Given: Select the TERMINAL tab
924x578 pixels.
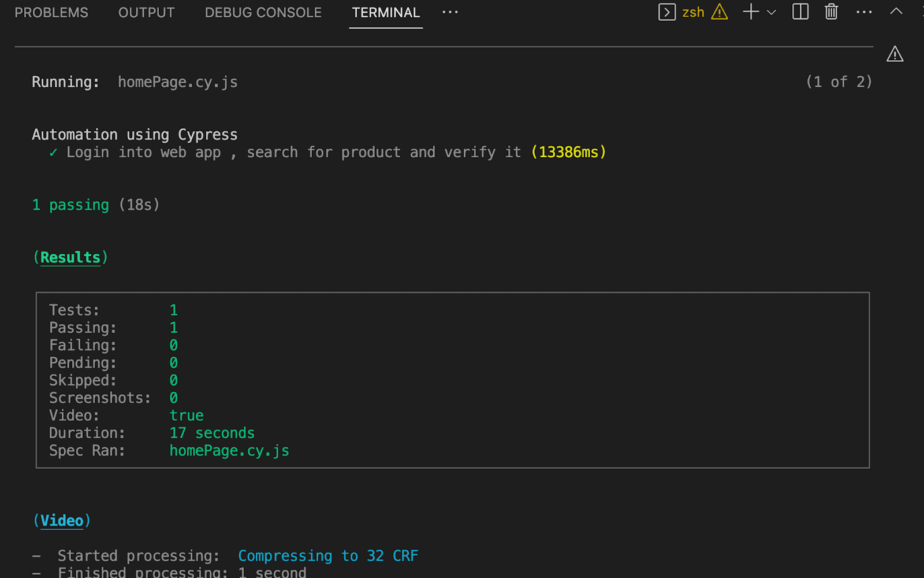Looking at the screenshot, I should pos(386,12).
